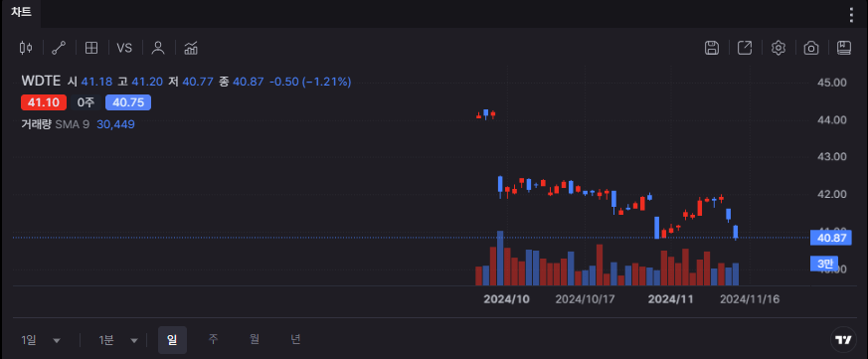This screenshot has height=359, width=868.
Task: Click the 3만 volume tag
Action: pos(824,264)
